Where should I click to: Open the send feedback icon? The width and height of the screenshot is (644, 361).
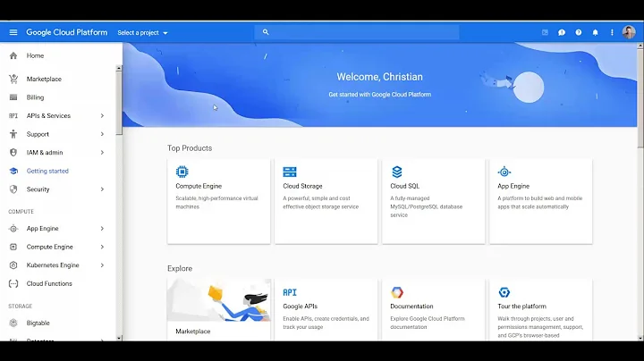[x=562, y=32]
